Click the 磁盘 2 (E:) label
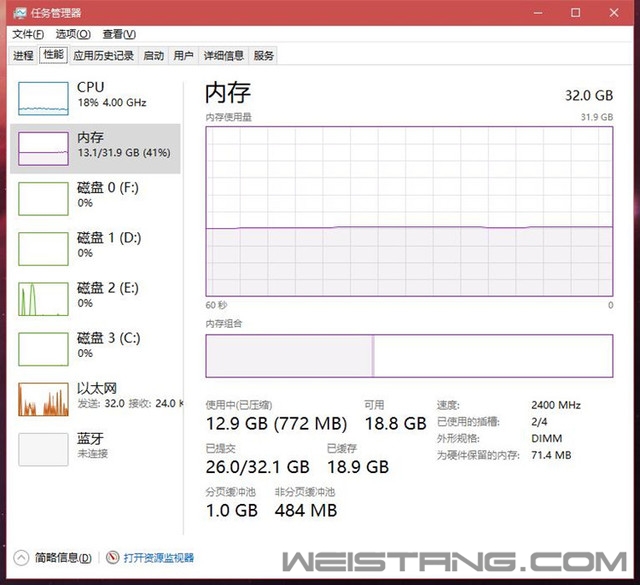Viewport: 640px width, 585px height. click(x=108, y=288)
